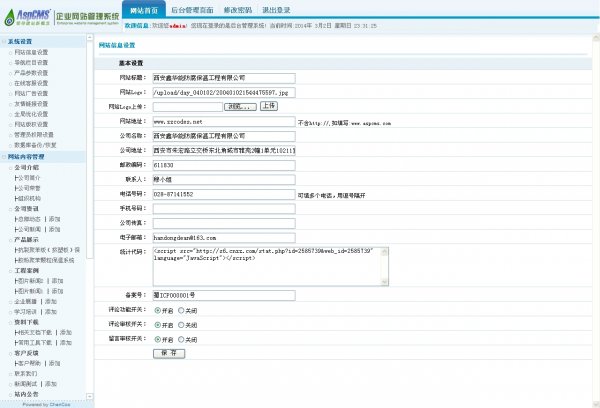The image size is (600, 408).
Task: Open 网站版权设置 in sidebar
Action: point(31,124)
